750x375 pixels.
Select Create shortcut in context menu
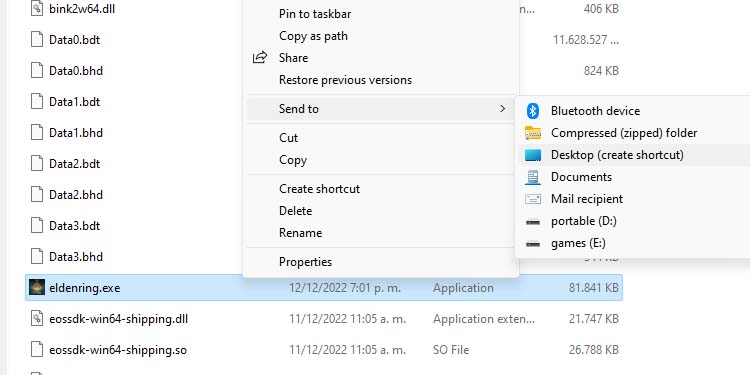click(x=320, y=189)
